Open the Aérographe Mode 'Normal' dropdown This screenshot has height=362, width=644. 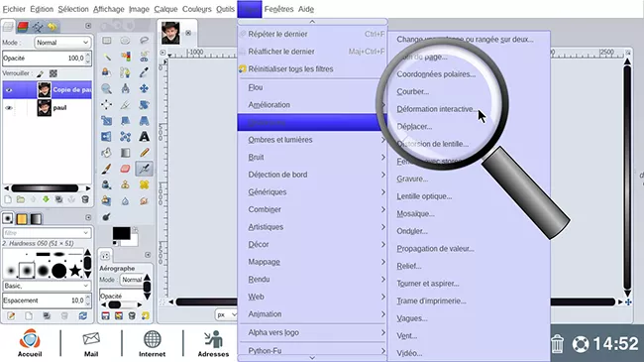click(132, 280)
